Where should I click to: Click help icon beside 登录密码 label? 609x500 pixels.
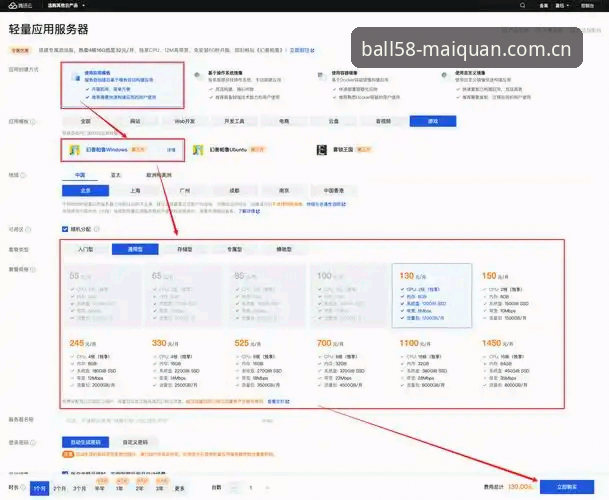[33, 443]
